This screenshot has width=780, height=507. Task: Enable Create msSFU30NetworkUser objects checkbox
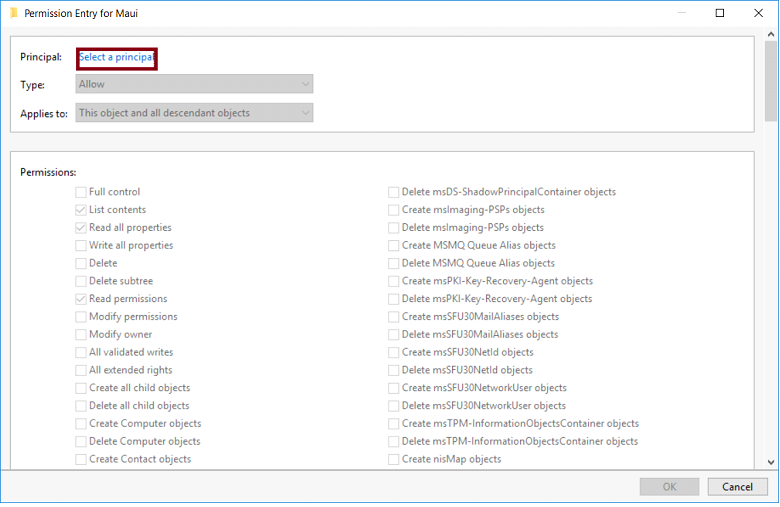pos(394,388)
